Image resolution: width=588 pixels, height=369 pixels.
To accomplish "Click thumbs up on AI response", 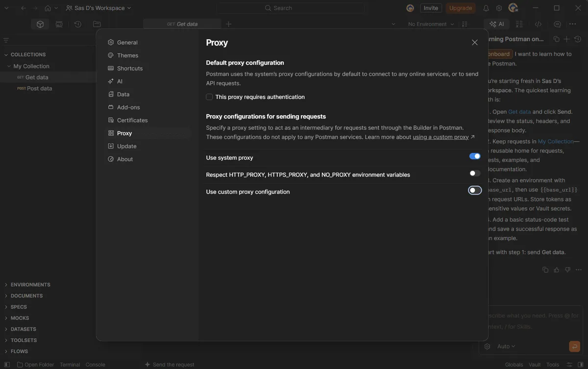I will [556, 270].
